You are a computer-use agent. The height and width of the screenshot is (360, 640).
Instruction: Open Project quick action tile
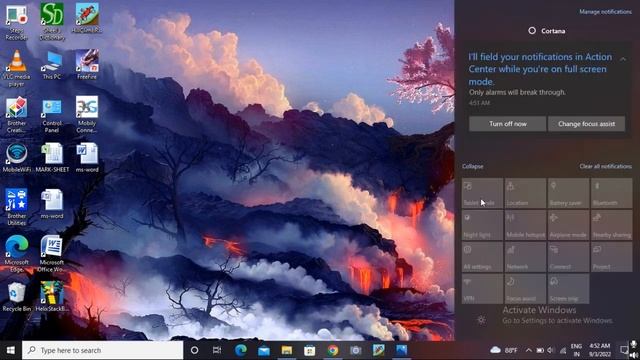coord(611,257)
